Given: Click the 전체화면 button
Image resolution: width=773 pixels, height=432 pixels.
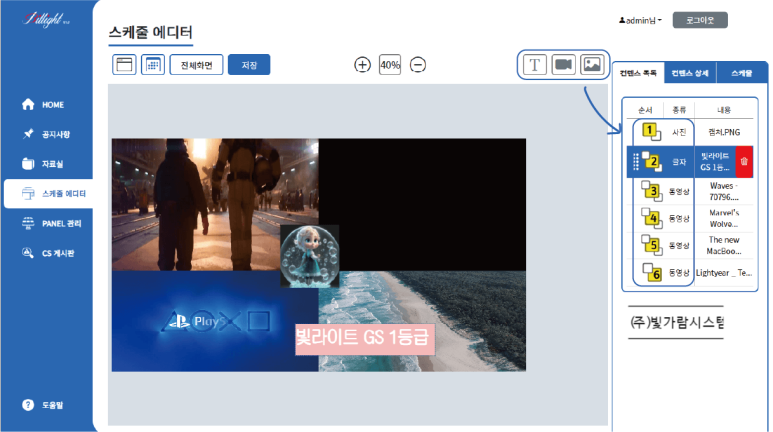Looking at the screenshot, I should [196, 65].
